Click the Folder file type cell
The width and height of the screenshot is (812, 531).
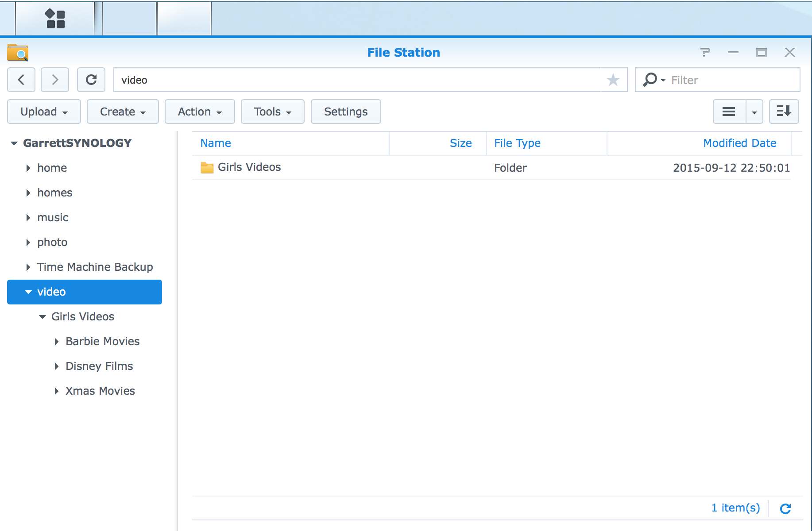(510, 168)
